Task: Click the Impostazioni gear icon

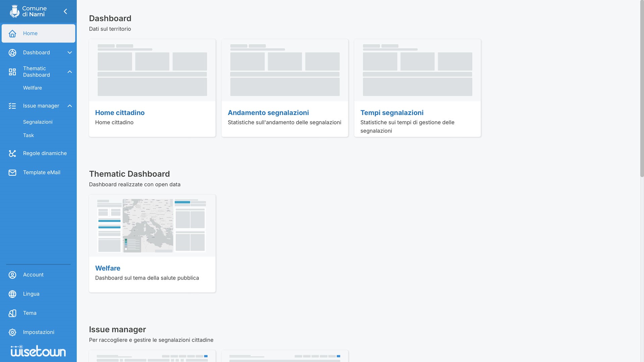Action: coord(12,332)
